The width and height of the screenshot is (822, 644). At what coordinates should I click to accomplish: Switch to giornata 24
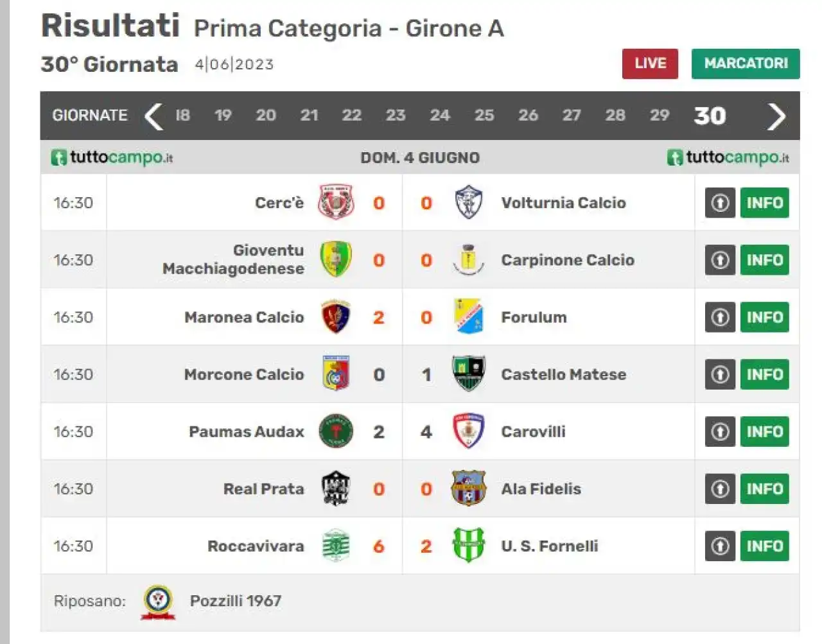tap(440, 116)
